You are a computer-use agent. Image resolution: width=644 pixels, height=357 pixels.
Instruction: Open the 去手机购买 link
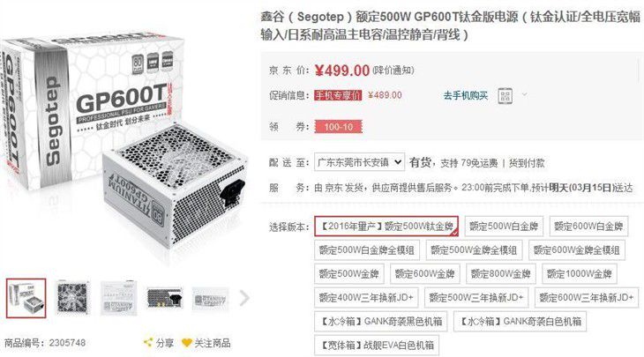(x=465, y=95)
